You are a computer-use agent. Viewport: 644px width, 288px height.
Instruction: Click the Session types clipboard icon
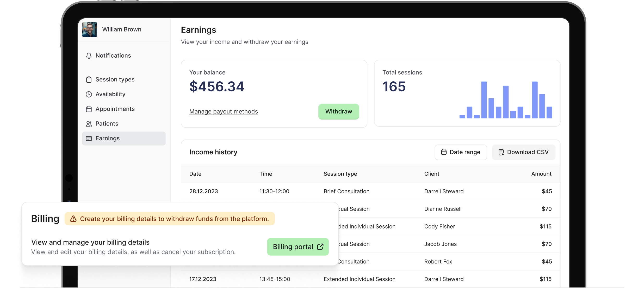click(89, 80)
